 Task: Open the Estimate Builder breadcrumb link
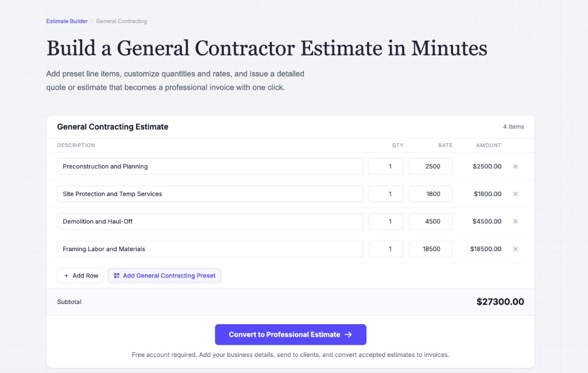click(67, 21)
